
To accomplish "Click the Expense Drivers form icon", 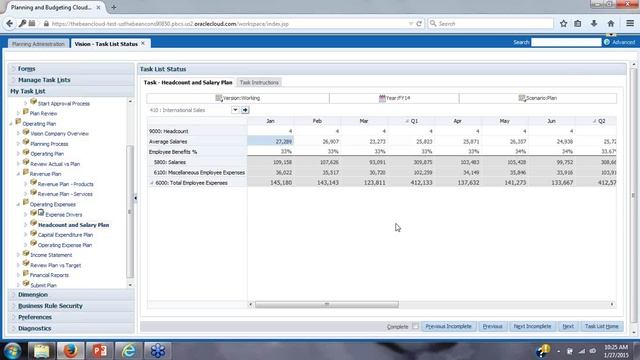I will click(41, 213).
